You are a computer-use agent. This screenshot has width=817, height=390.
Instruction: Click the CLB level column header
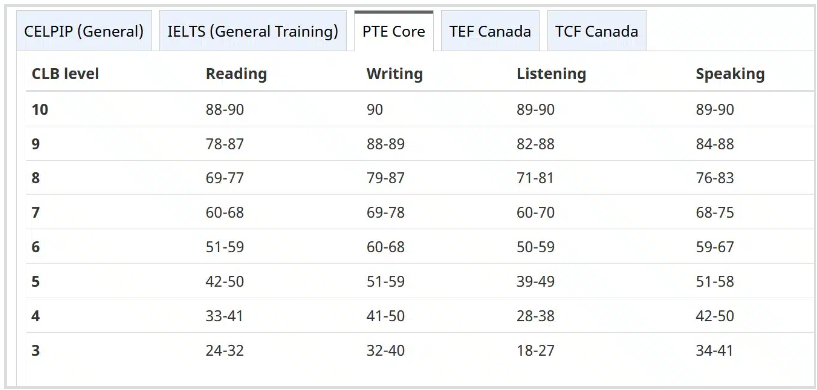(65, 74)
